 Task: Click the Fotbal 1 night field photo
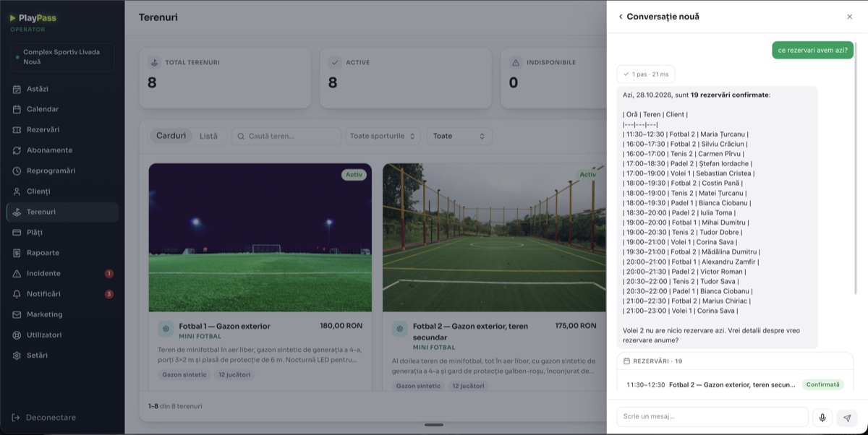click(260, 238)
